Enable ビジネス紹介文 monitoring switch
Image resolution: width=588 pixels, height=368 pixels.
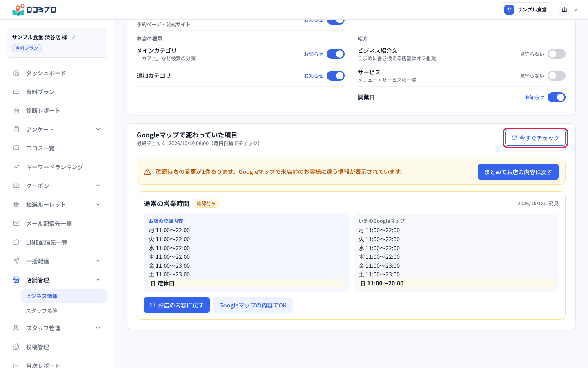pyautogui.click(x=557, y=54)
